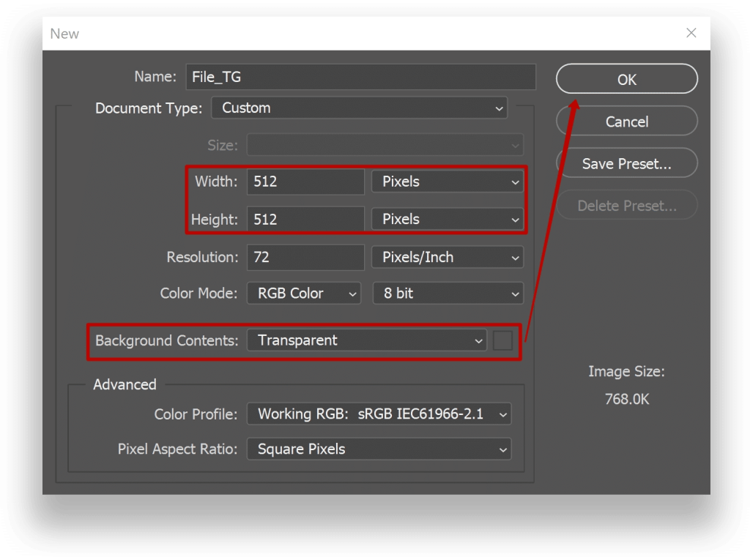Screen dimensions: 750x560
Task: Open the Height units dropdown
Action: tap(448, 220)
